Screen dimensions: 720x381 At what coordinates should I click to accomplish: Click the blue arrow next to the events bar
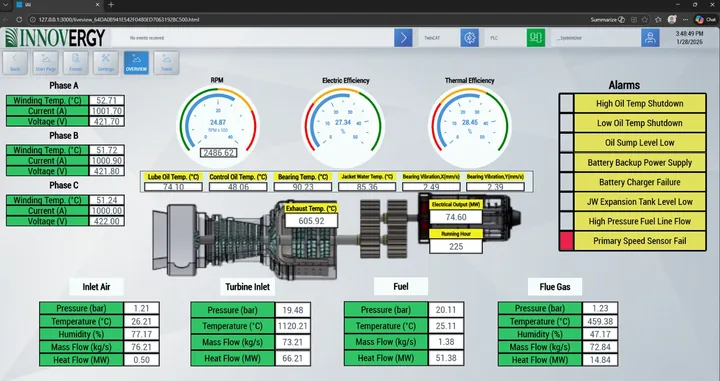click(x=403, y=38)
